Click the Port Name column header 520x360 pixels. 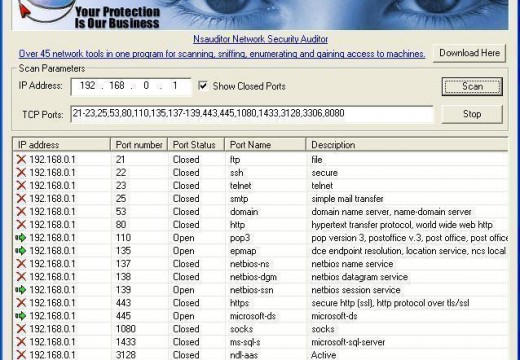[x=265, y=145]
